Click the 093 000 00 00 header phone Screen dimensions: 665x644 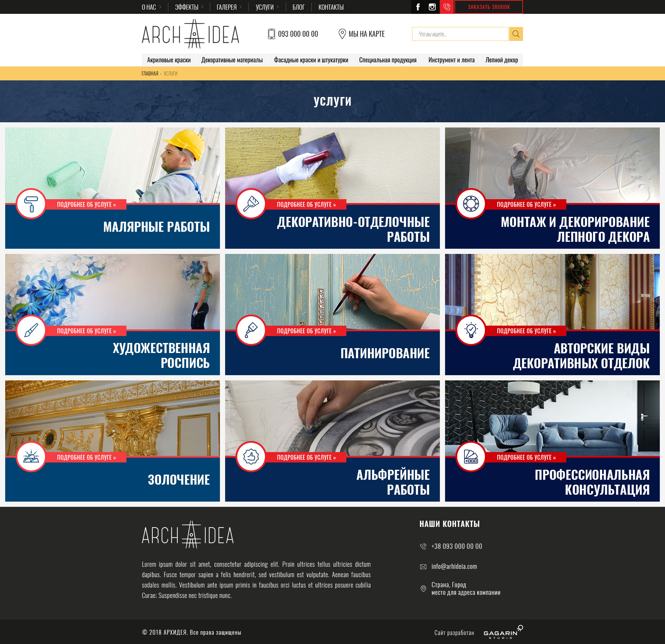tap(298, 34)
